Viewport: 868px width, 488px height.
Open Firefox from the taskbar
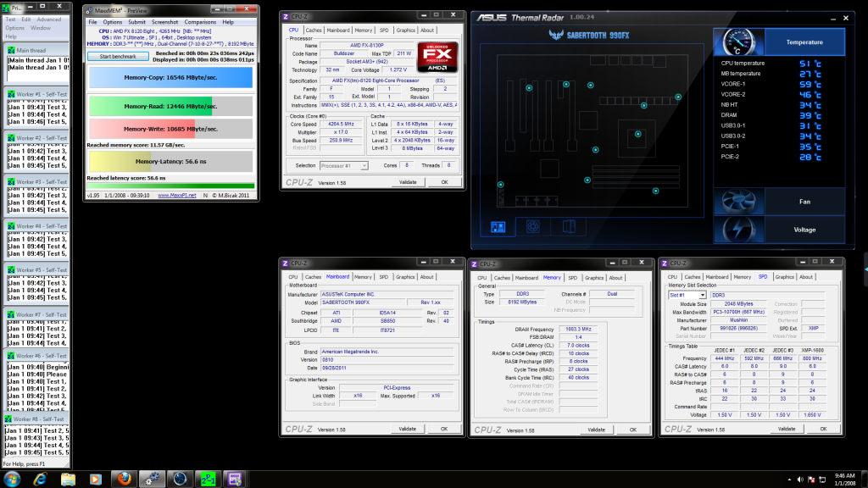[123, 478]
